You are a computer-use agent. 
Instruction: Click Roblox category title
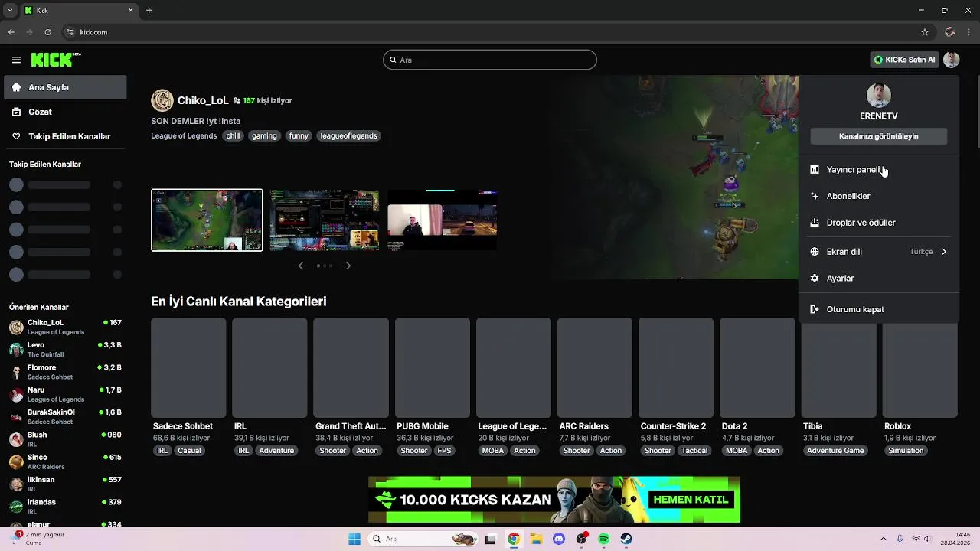coord(897,426)
